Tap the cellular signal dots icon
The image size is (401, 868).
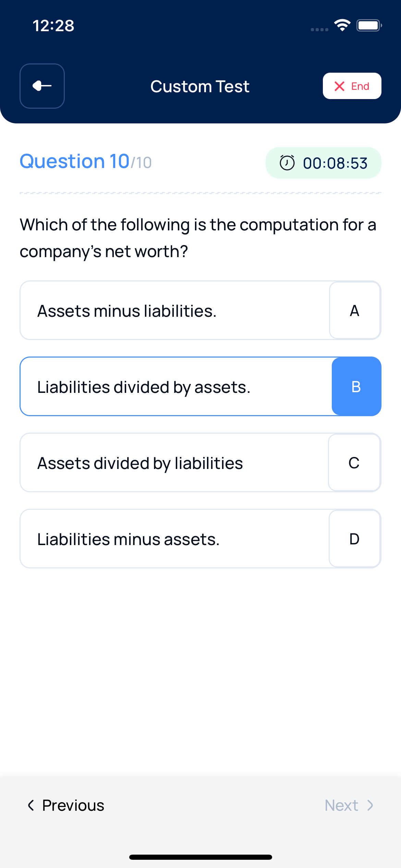point(319,29)
